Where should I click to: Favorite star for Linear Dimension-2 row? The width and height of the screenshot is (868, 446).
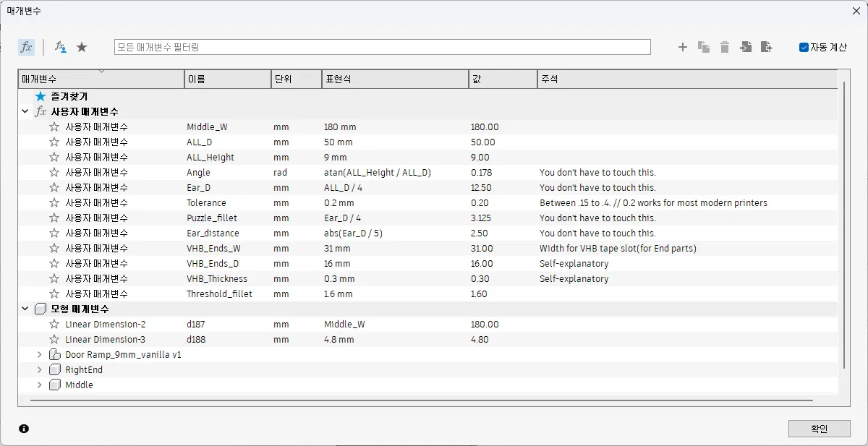pos(54,325)
